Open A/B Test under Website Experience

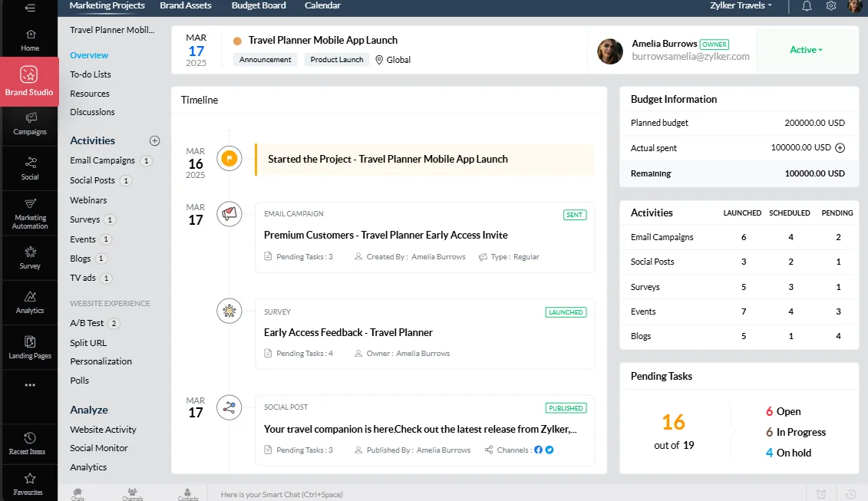pos(87,323)
